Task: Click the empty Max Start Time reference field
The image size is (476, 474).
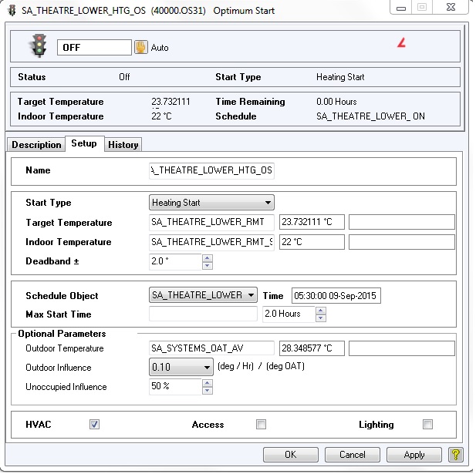Action: (x=203, y=314)
